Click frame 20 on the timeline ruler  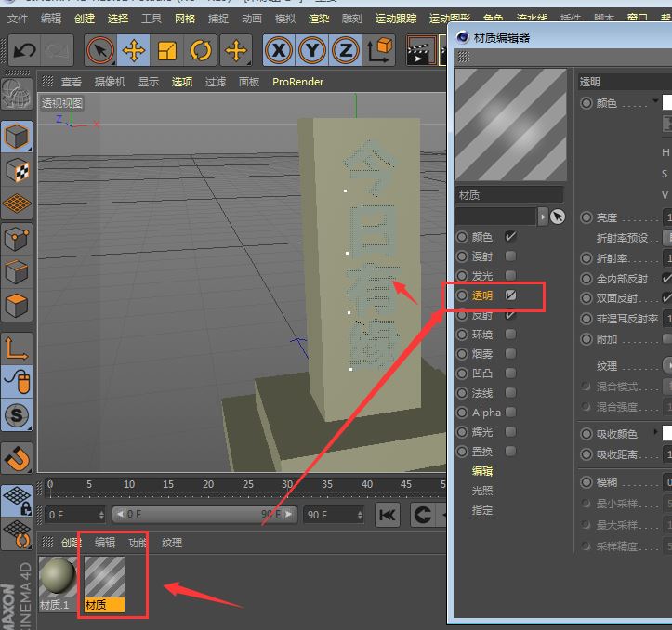208,484
